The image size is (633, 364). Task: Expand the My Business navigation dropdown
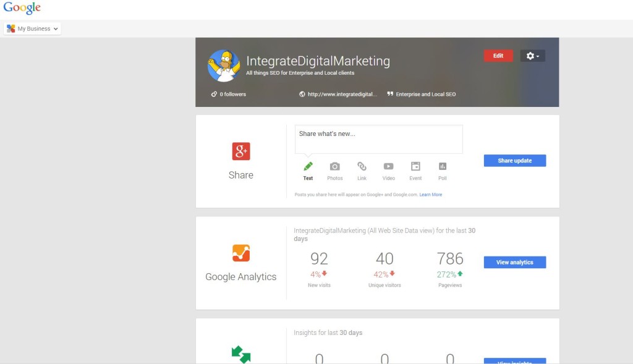click(x=32, y=28)
